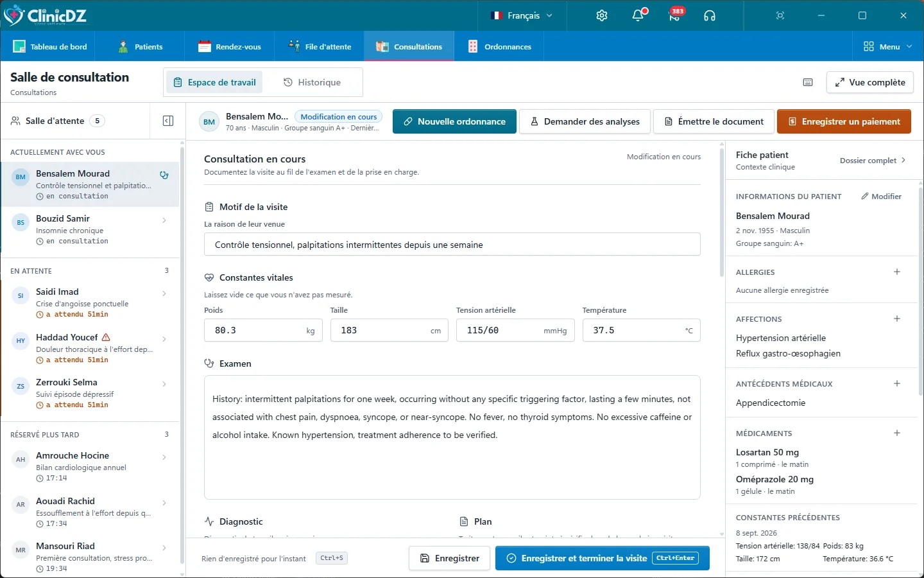Click the Motif de la visite field

(452, 245)
